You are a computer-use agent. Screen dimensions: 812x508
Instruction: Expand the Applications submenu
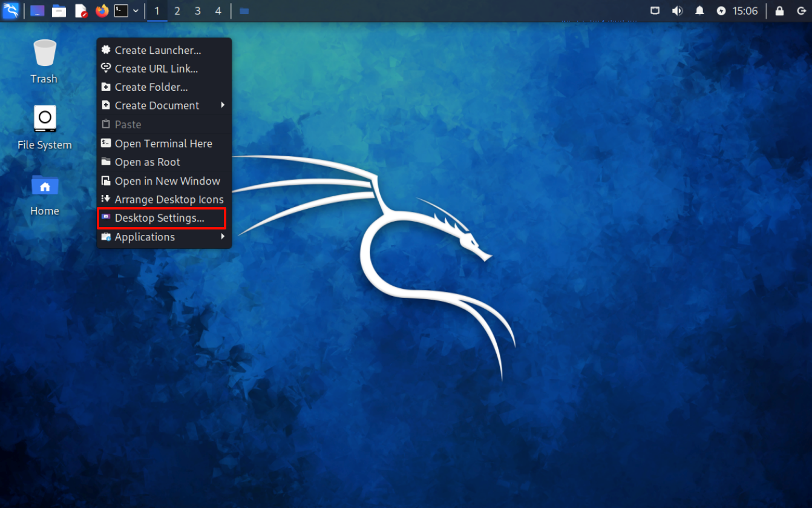click(223, 237)
